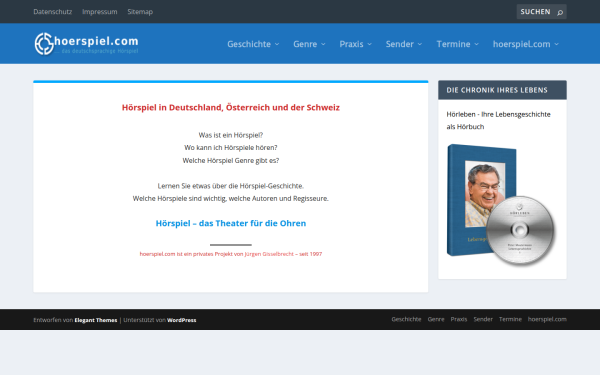This screenshot has height=375, width=600.
Task: Open the Sitemap link
Action: (140, 12)
